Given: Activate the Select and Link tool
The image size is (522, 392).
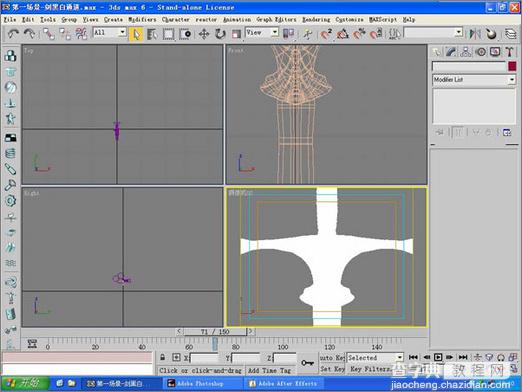Looking at the screenshot, I should point(49,34).
